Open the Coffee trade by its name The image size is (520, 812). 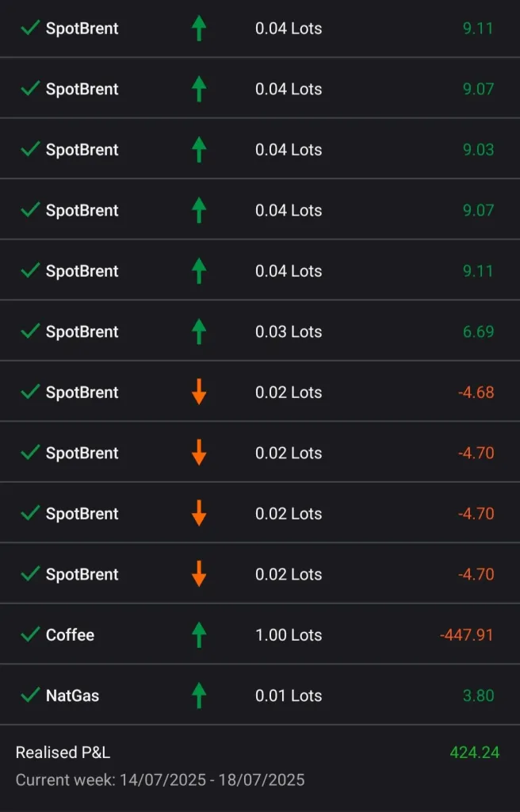70,635
